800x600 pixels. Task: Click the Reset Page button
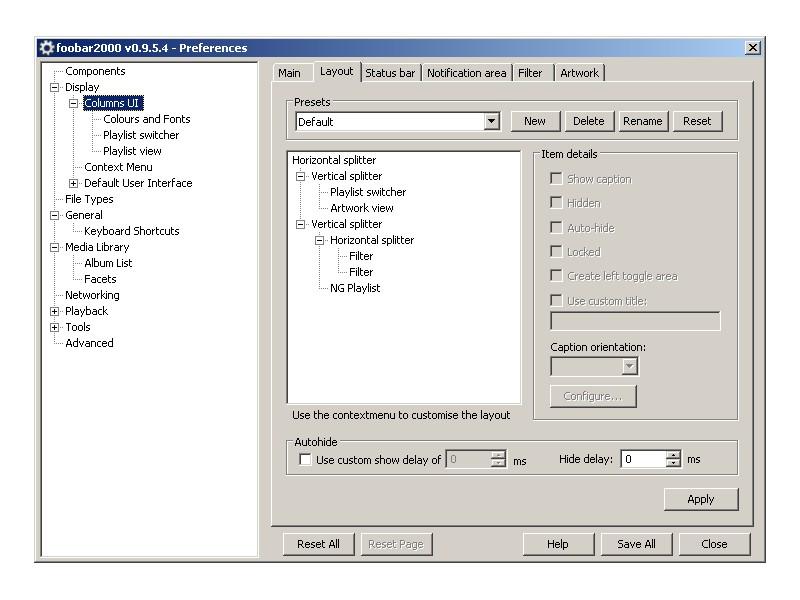(x=396, y=544)
